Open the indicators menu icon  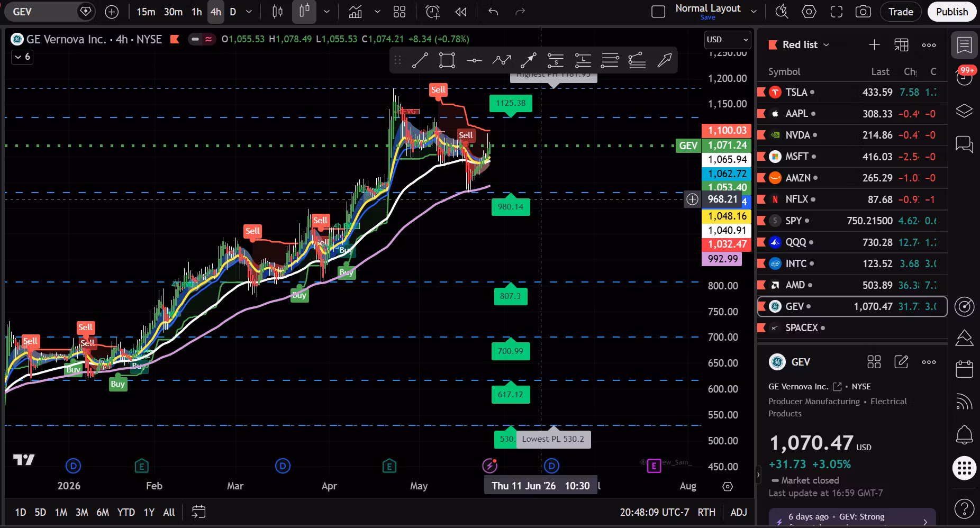[x=355, y=12]
